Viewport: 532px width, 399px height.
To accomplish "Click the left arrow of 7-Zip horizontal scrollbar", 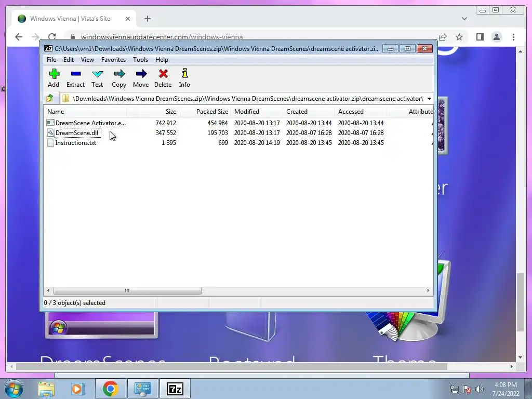I will pos(48,290).
